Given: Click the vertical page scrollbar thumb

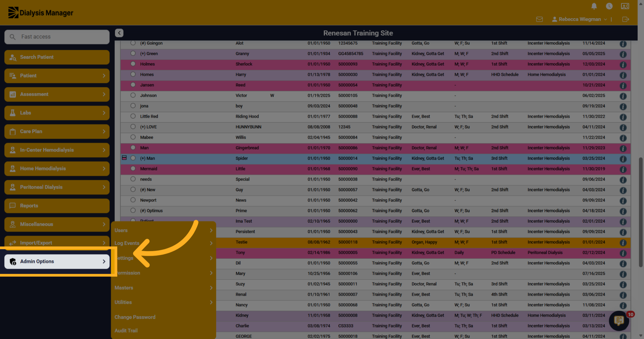Looking at the screenshot, I should [641, 212].
